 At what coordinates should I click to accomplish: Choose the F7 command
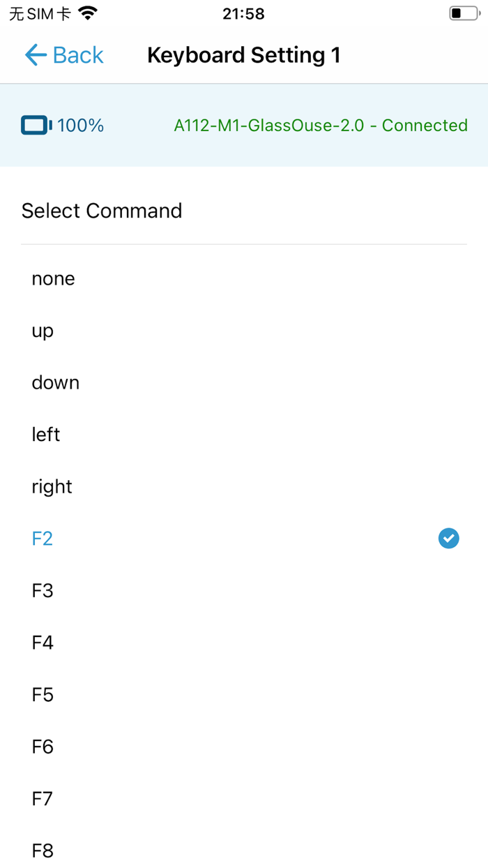(x=43, y=799)
